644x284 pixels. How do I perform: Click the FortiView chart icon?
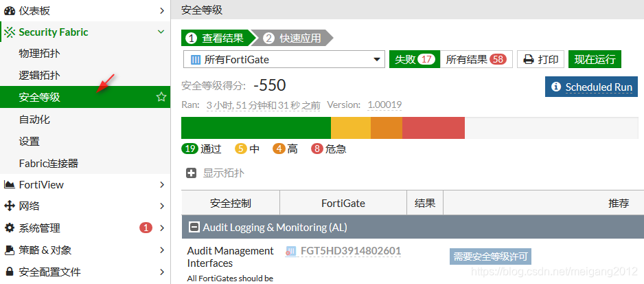pyautogui.click(x=10, y=185)
